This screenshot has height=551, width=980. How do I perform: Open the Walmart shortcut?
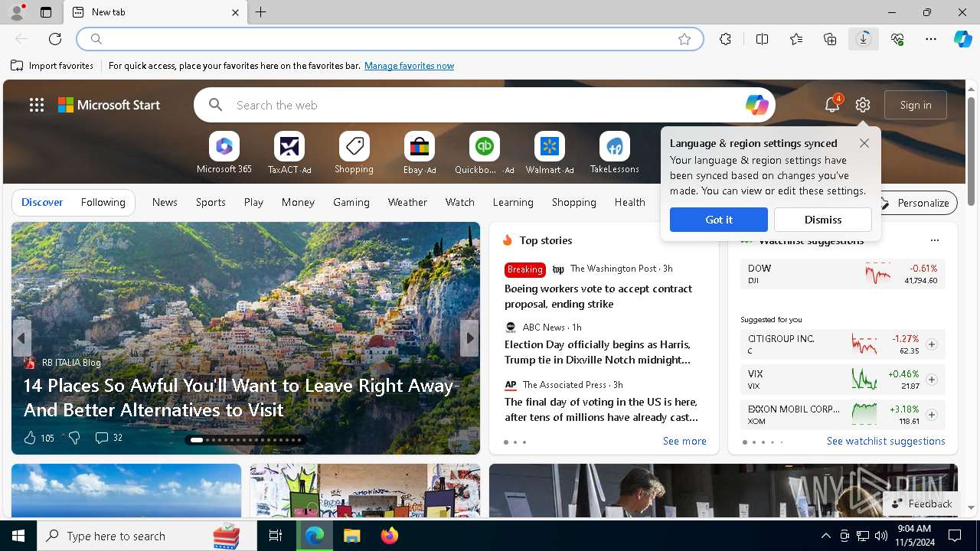click(550, 154)
